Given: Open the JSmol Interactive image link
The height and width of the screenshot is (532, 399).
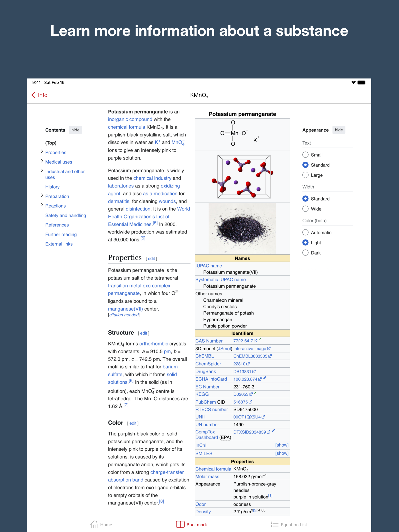Looking at the screenshot, I should pos(252,349).
